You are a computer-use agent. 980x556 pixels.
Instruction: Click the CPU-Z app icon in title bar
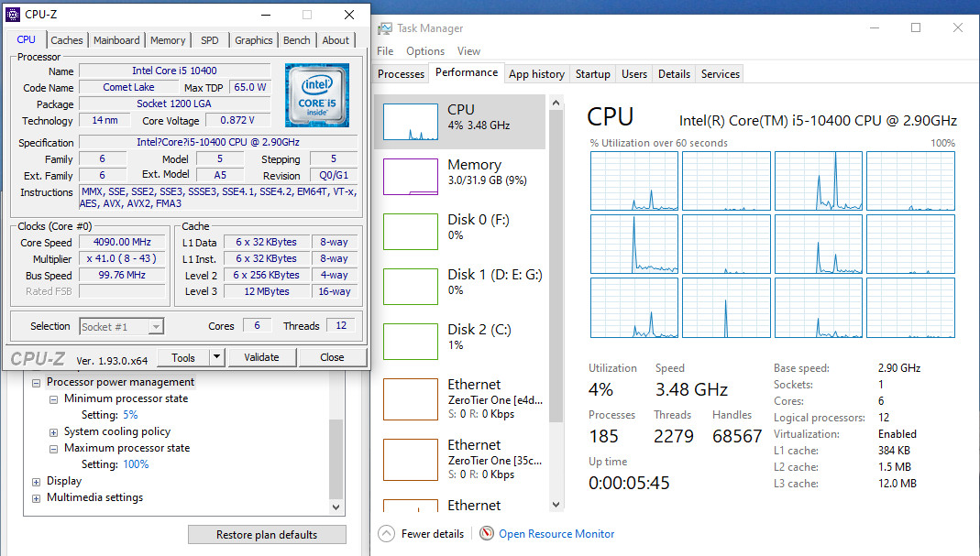(12, 15)
